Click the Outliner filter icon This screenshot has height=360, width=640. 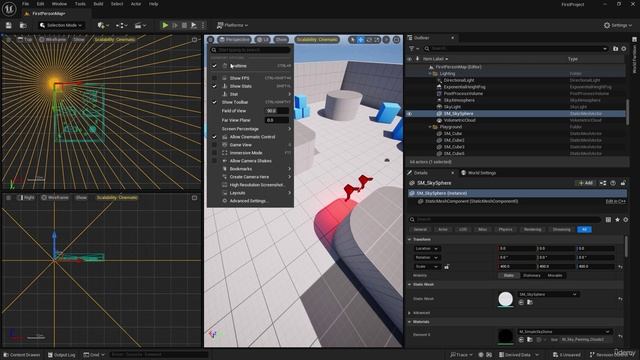pos(412,49)
